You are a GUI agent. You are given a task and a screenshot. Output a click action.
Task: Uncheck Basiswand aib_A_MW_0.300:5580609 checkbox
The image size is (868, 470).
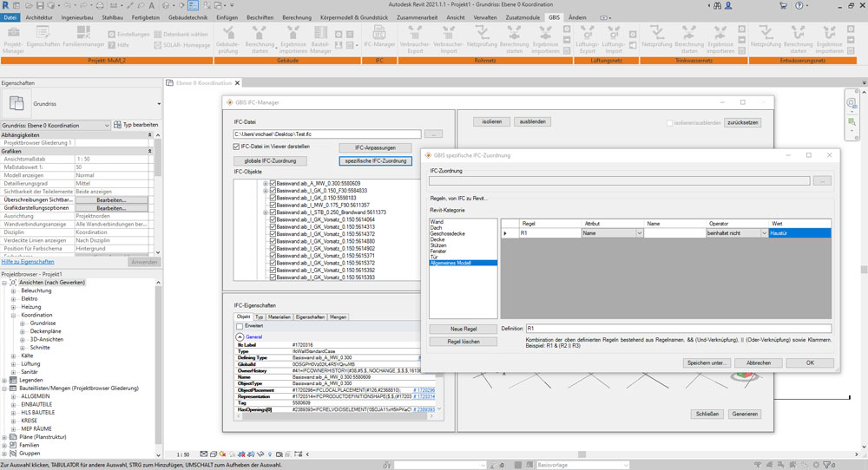(x=273, y=183)
